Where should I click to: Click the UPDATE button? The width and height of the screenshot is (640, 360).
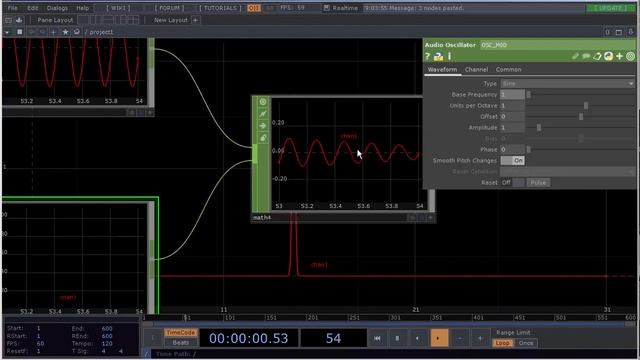click(x=610, y=8)
